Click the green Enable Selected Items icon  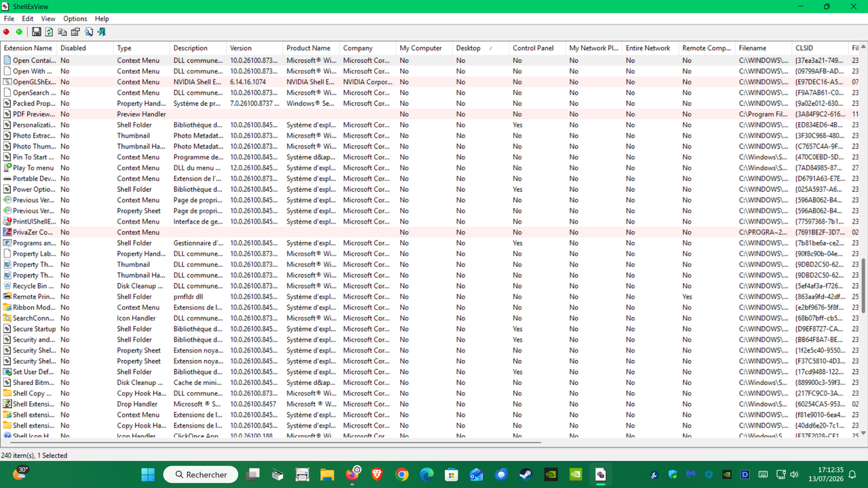pos(19,32)
